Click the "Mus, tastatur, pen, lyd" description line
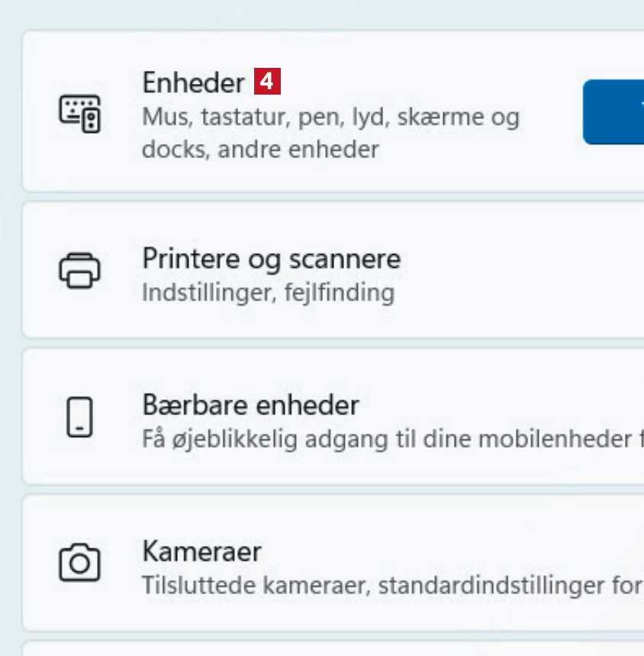 point(330,118)
